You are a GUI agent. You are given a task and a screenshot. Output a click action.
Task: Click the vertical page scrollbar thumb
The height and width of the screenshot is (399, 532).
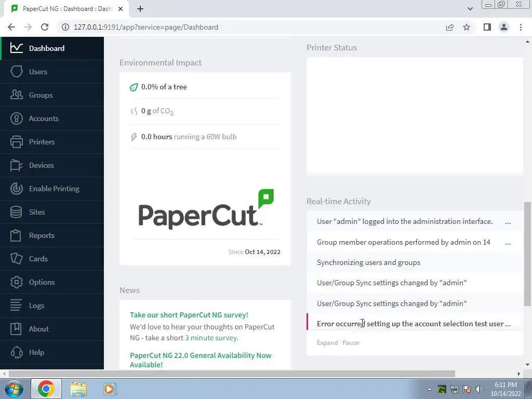527,254
